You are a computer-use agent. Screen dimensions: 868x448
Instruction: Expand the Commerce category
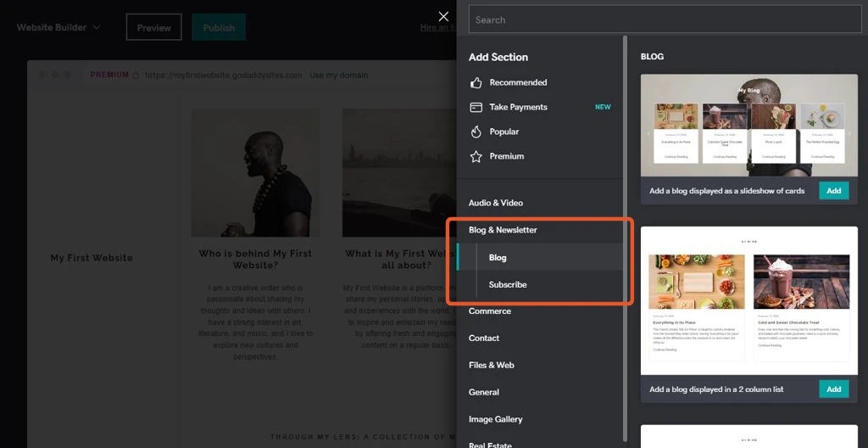tap(489, 311)
